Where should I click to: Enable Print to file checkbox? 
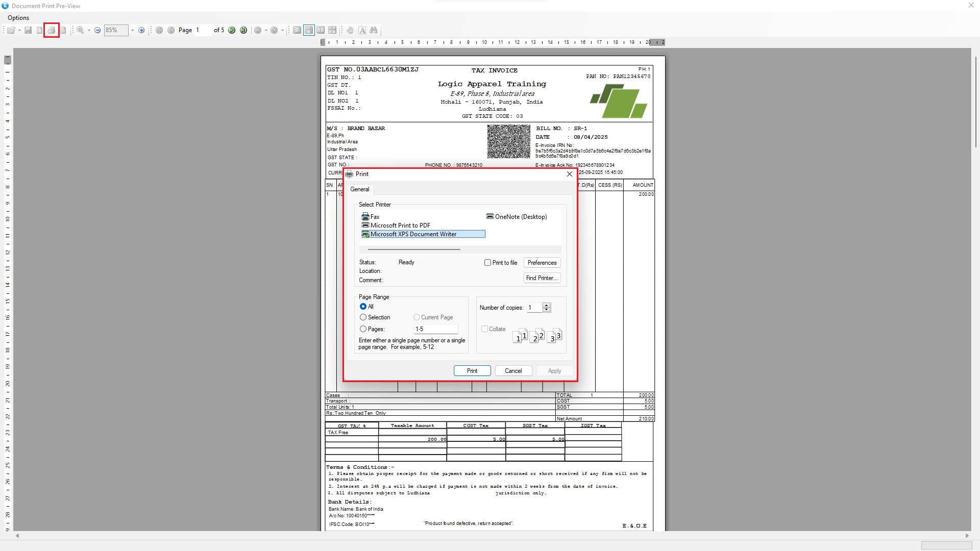487,263
